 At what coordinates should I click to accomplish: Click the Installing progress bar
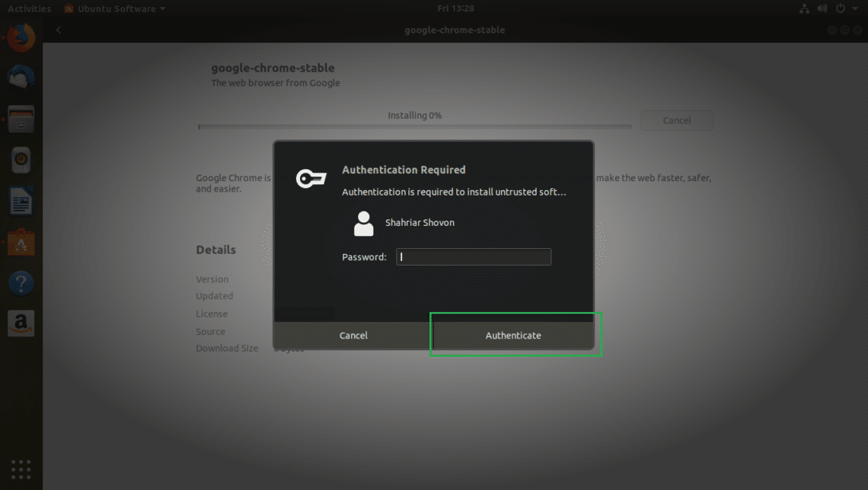coord(415,126)
